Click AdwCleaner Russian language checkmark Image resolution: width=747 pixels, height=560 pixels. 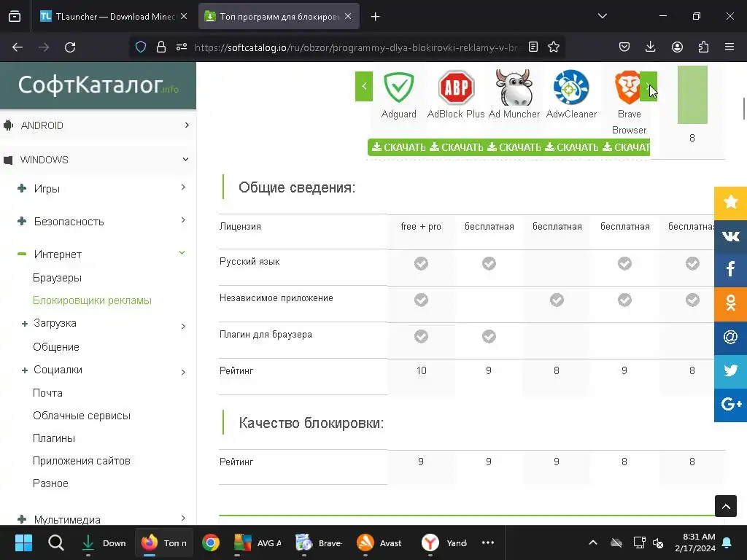pos(624,263)
